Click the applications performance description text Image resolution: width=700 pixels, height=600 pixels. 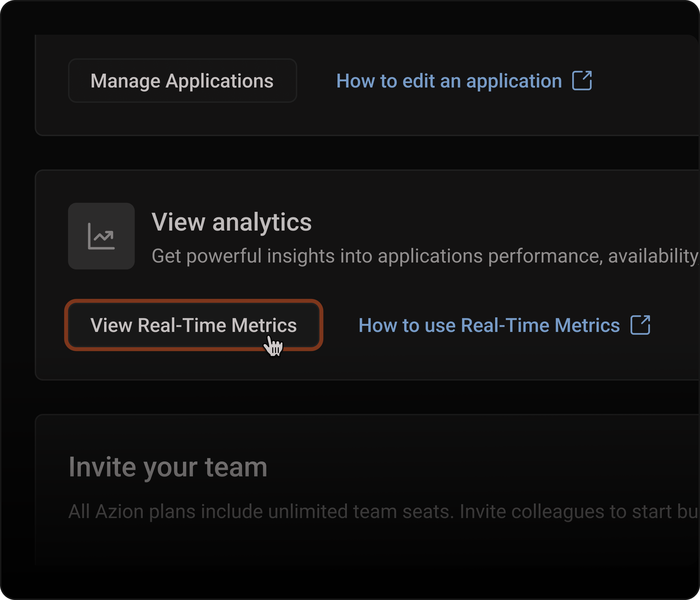[x=417, y=256]
